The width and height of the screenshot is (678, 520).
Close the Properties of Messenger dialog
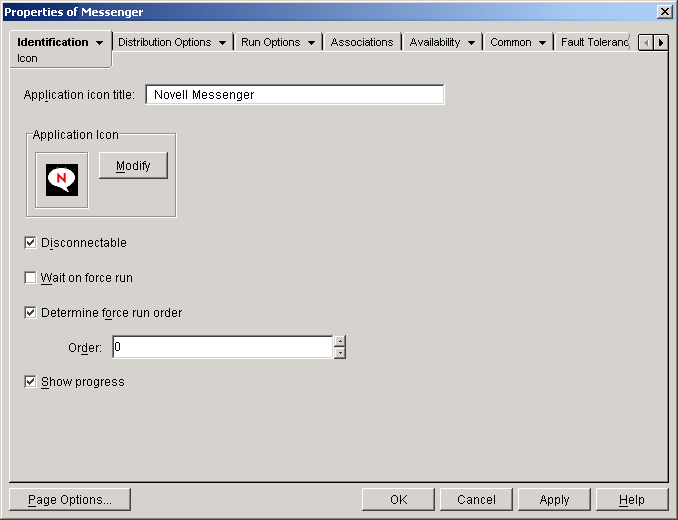tap(665, 12)
